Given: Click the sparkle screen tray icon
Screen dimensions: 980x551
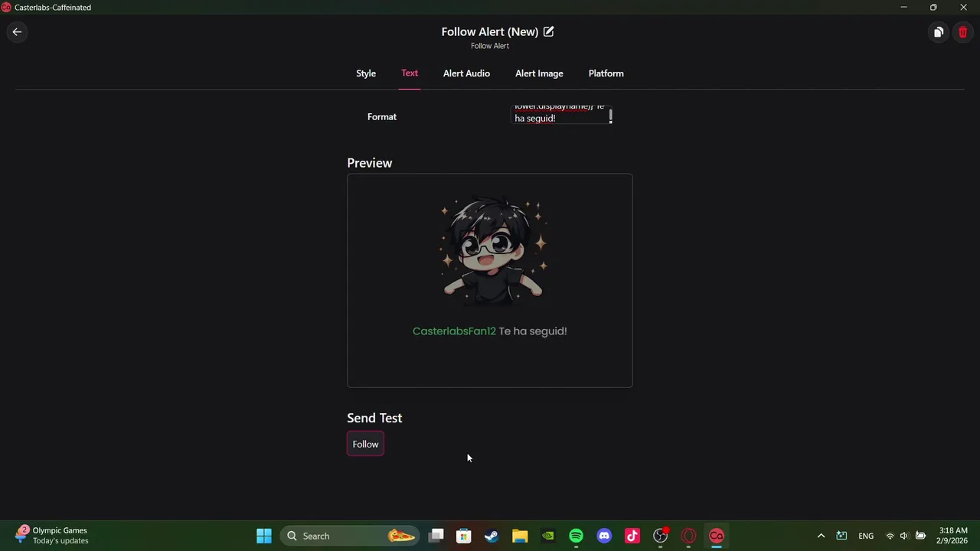Looking at the screenshot, I should pos(841,536).
